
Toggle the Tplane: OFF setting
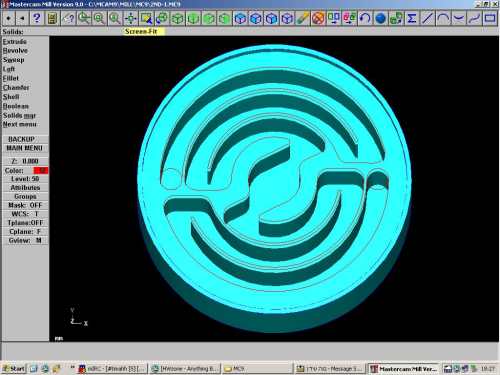(x=25, y=223)
